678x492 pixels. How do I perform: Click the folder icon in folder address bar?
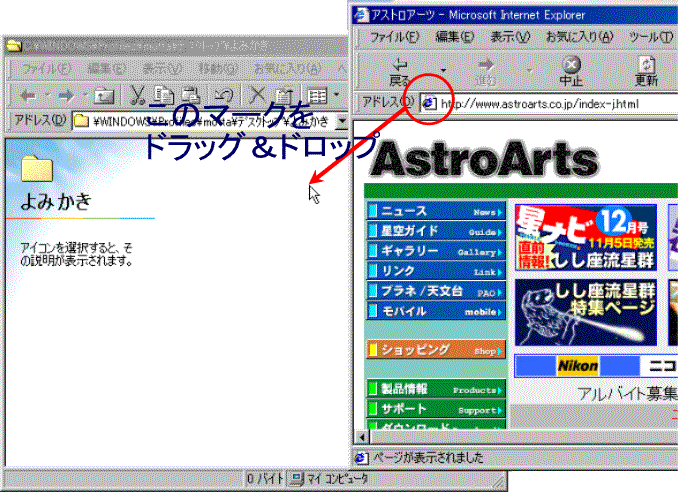coord(81,121)
